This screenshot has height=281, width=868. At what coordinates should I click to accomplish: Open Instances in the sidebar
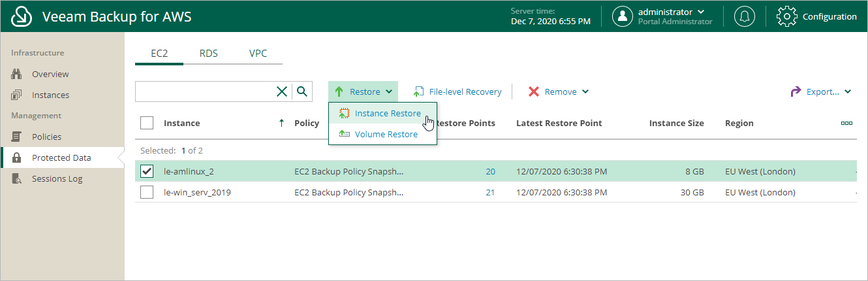50,95
